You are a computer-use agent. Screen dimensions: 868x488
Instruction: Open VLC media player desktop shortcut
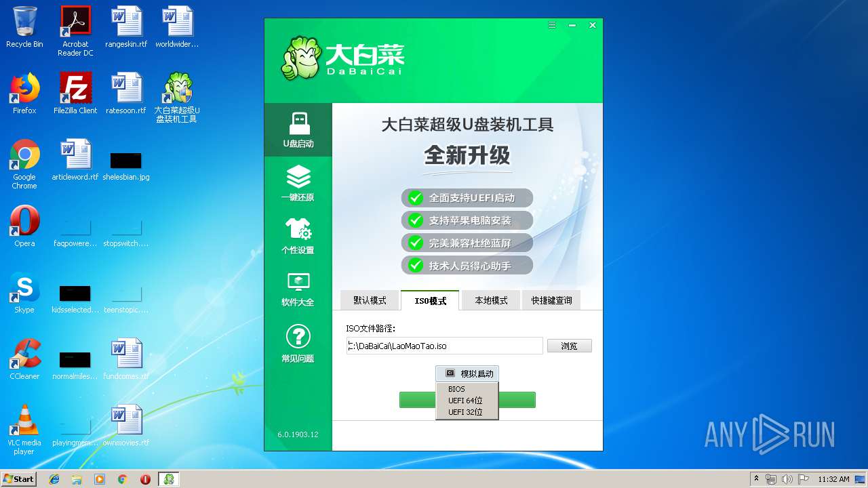[24, 430]
